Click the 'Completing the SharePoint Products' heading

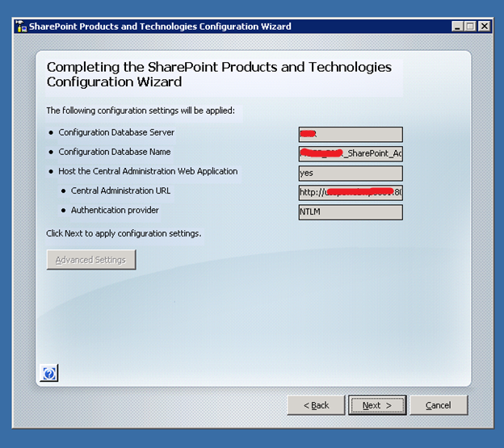219,74
